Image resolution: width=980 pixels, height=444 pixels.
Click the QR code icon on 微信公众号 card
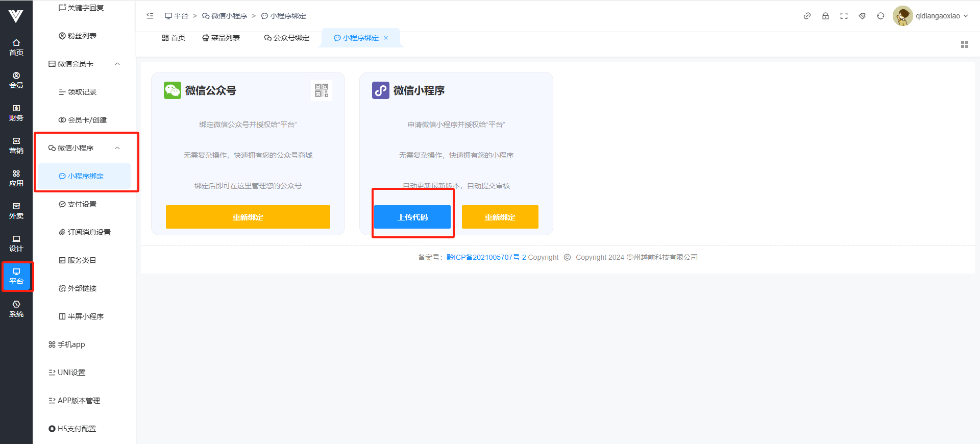(322, 90)
